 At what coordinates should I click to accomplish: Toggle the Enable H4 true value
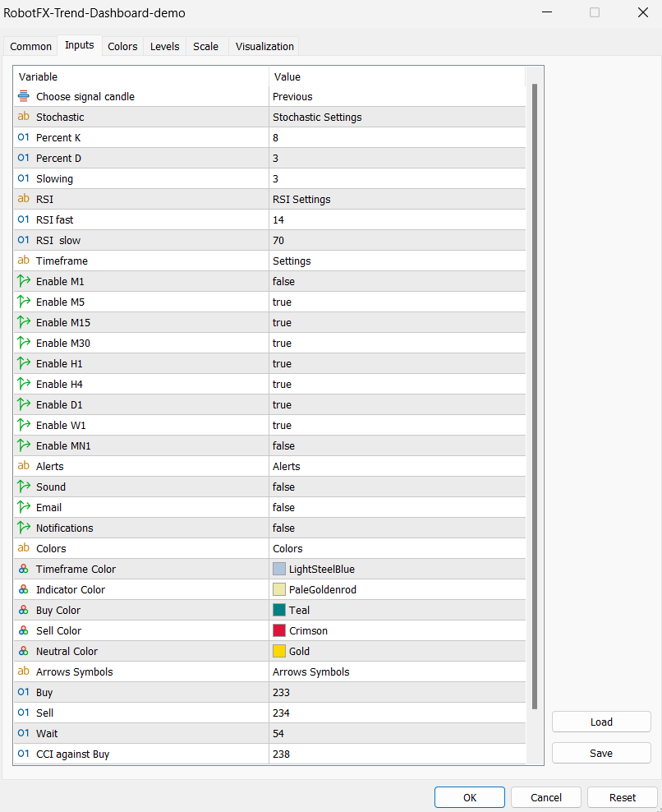(397, 385)
